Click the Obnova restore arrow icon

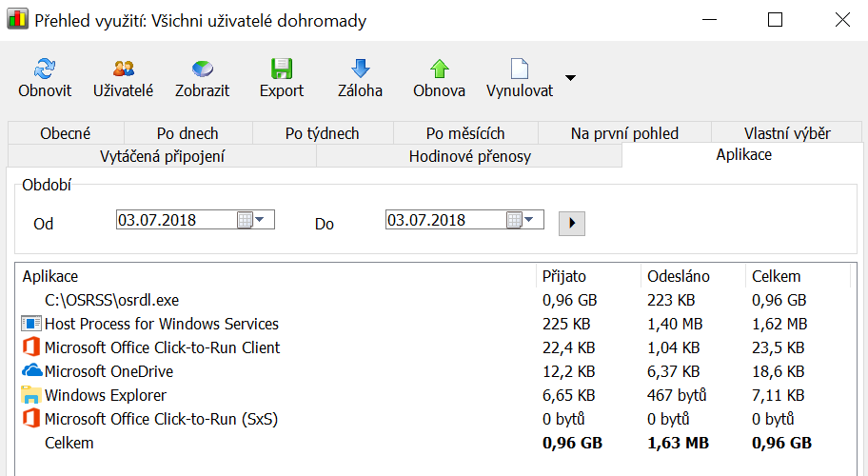[439, 69]
